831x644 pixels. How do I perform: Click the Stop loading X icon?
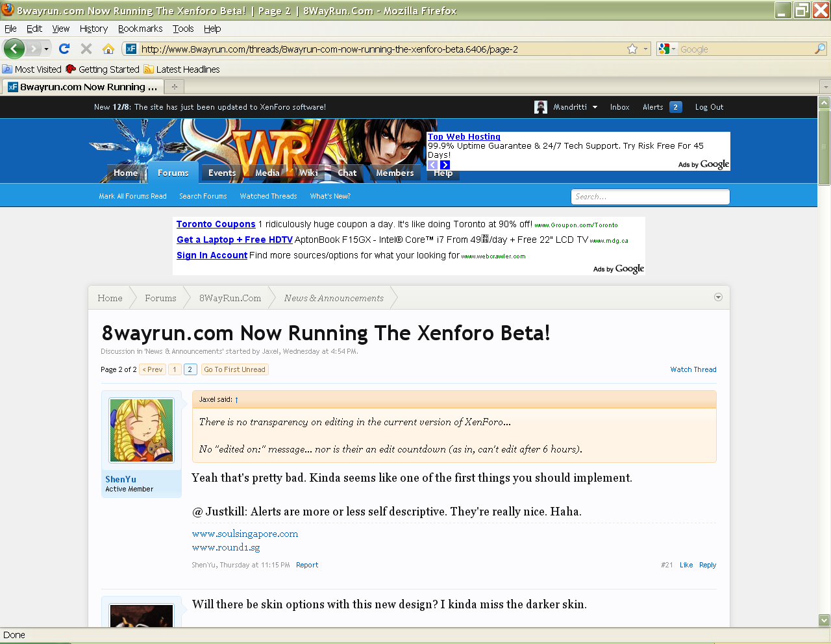(86, 49)
